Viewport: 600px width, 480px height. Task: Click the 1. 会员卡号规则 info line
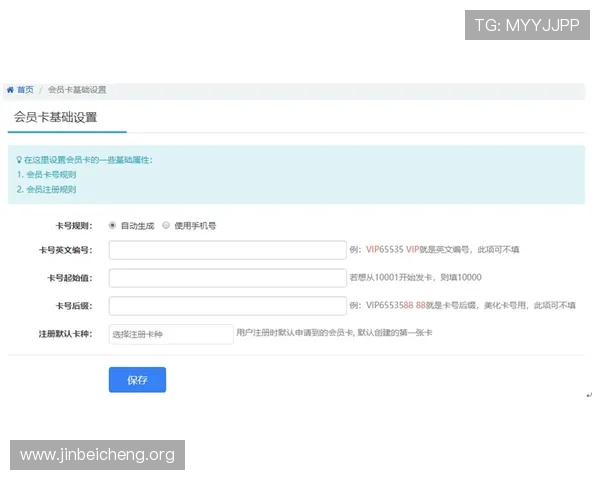[46, 175]
